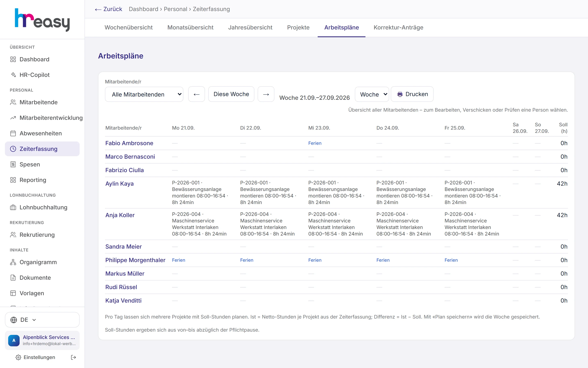Expand the DE language selector

42,320
